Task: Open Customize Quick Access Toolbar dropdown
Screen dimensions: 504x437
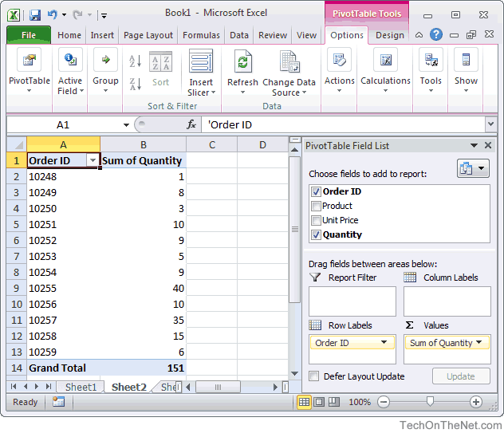Action: pos(104,15)
